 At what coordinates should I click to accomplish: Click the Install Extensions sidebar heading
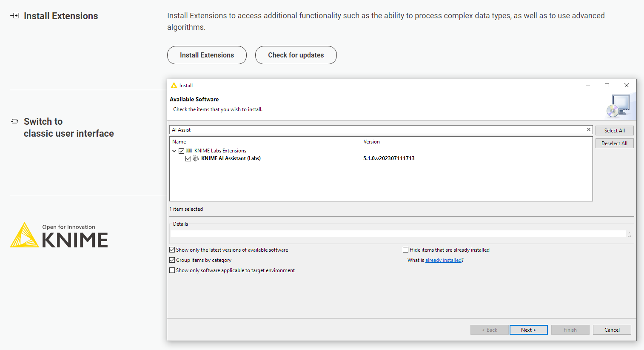(61, 16)
